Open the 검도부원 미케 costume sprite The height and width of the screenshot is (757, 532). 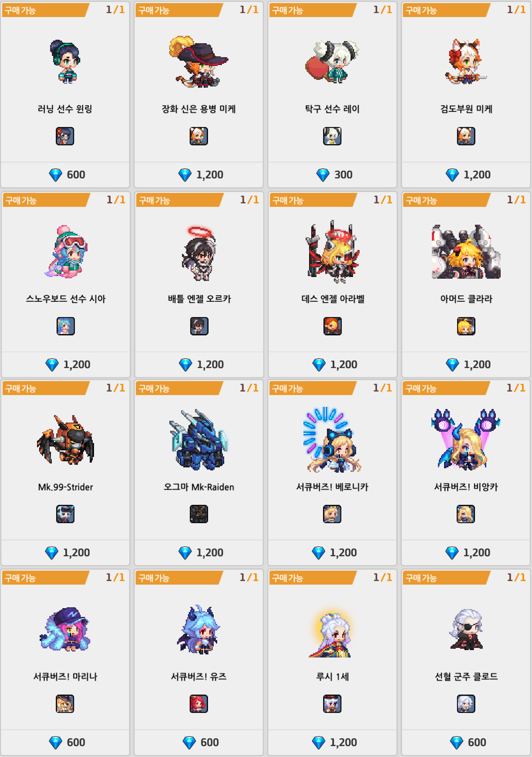click(x=466, y=61)
